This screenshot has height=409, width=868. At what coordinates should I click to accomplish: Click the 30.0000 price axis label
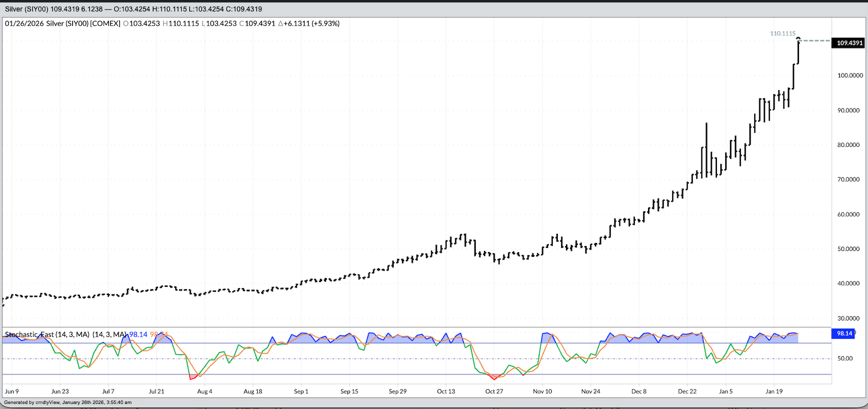click(848, 318)
